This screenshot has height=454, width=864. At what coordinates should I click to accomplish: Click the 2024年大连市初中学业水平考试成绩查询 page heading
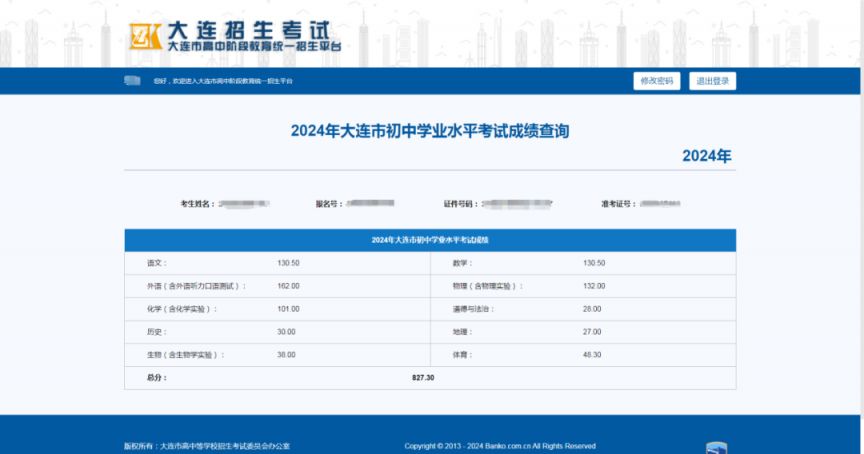coord(430,131)
